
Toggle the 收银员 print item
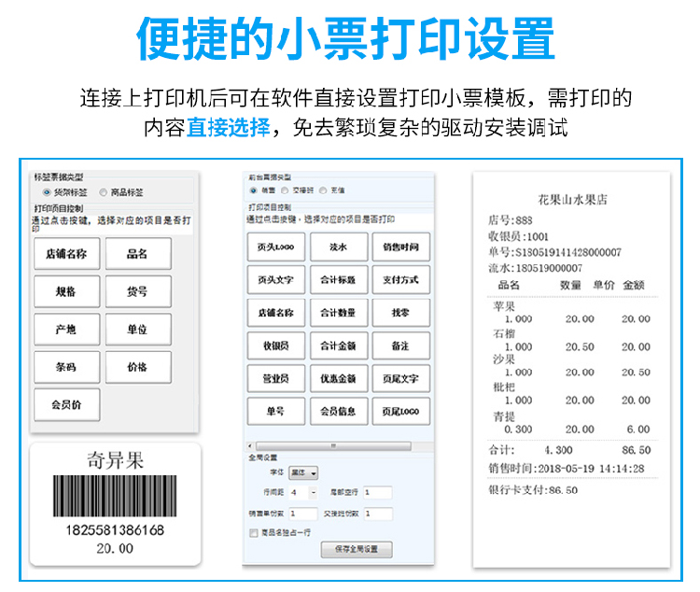(x=275, y=345)
